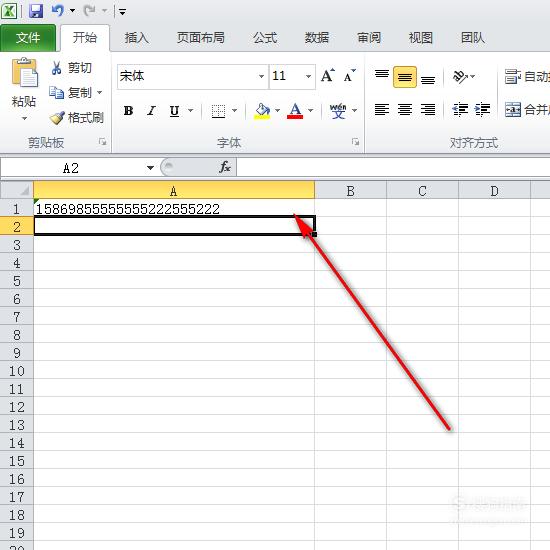Align text right
550x550 pixels.
428,110
